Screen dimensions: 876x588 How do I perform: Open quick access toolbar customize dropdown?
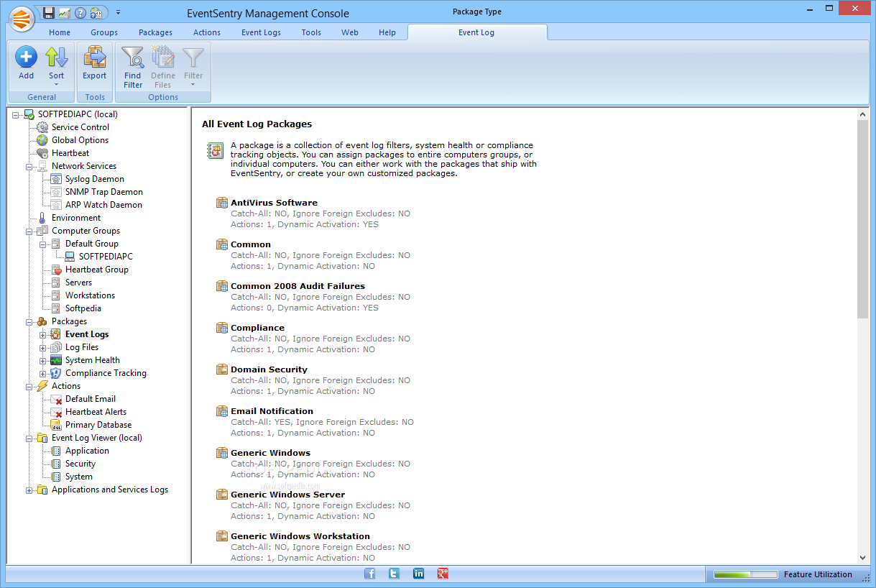pyautogui.click(x=118, y=13)
